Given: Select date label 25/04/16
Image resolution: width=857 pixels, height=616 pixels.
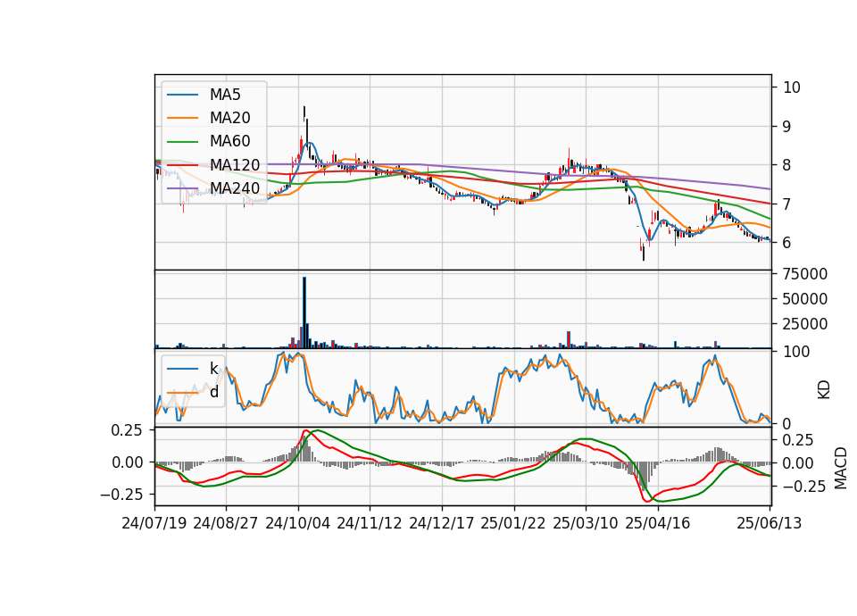Looking at the screenshot, I should [658, 523].
